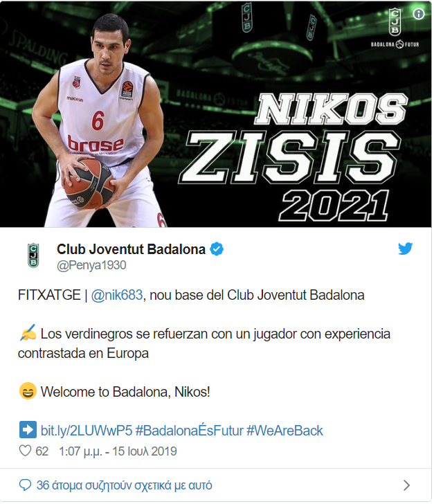Screen dimensions: 434x504
Task: Open the #BadalonaÉsFutur hashtag
Action: pos(190,431)
